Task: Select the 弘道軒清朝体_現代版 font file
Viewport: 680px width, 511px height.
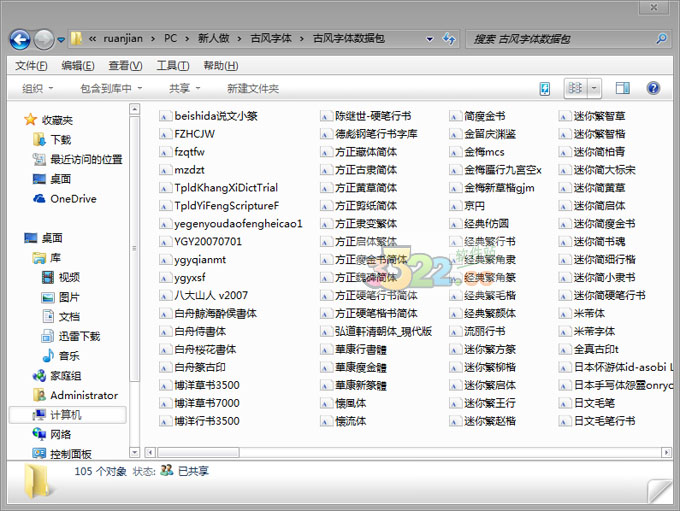Action: (376, 331)
